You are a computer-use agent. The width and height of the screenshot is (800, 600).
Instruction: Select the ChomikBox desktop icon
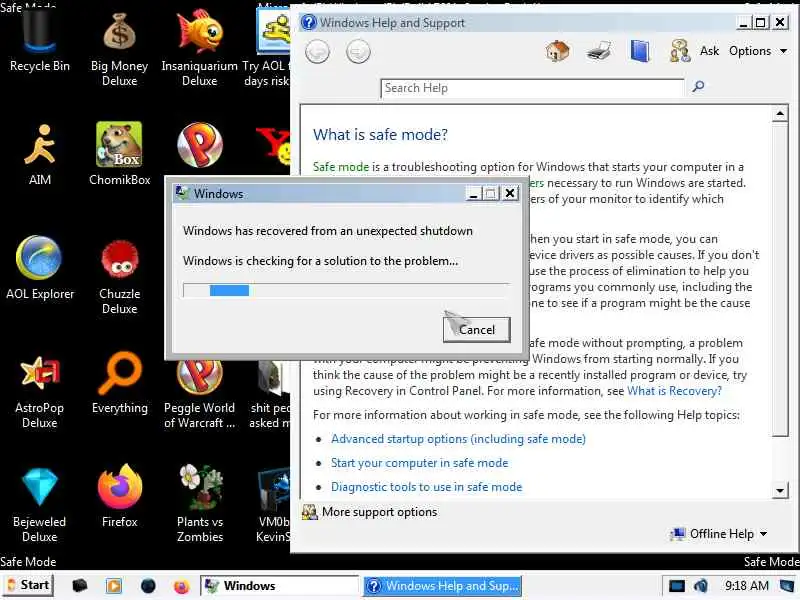point(119,154)
